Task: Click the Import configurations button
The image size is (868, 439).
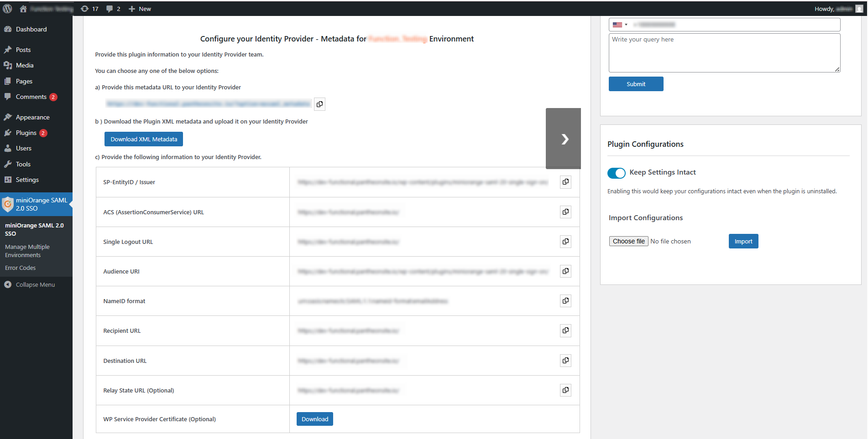Action: click(743, 241)
